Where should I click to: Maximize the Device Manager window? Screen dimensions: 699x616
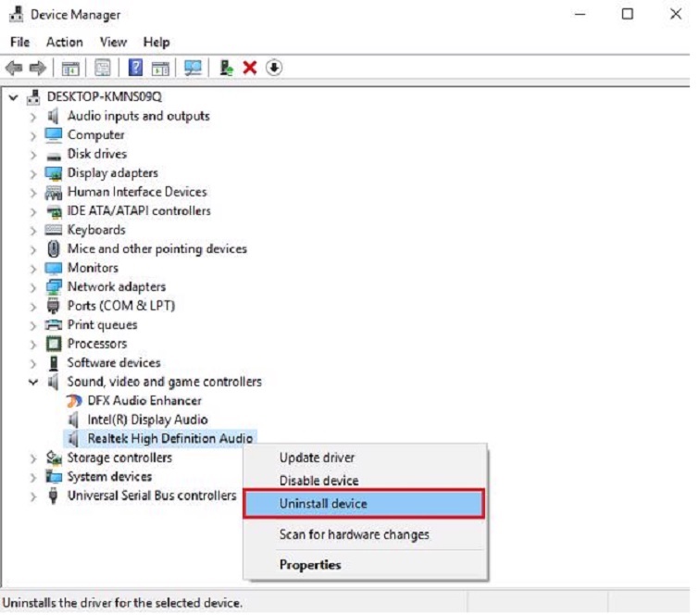point(627,14)
